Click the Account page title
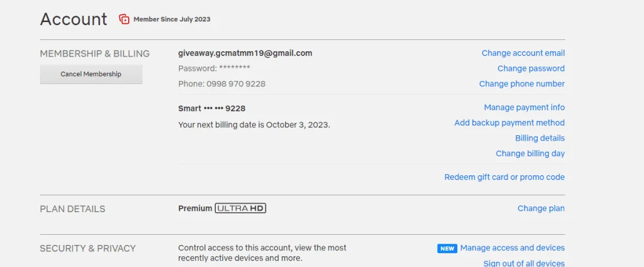The height and width of the screenshot is (267, 644). (73, 19)
